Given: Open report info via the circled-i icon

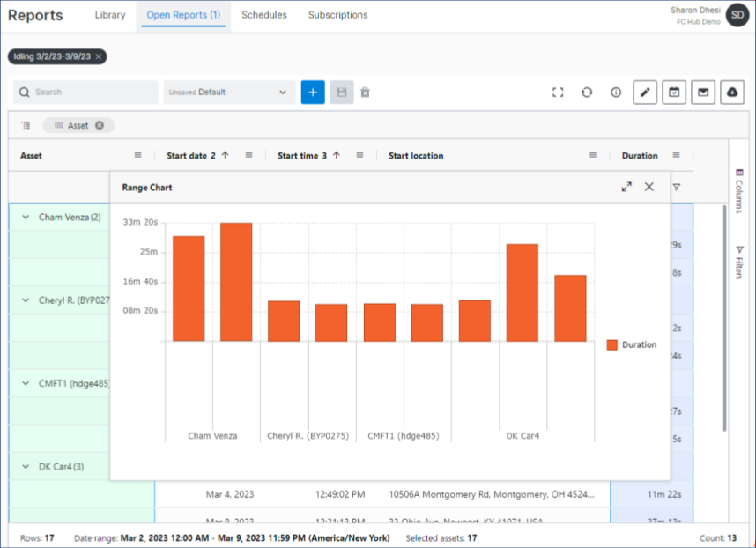Looking at the screenshot, I should click(616, 93).
